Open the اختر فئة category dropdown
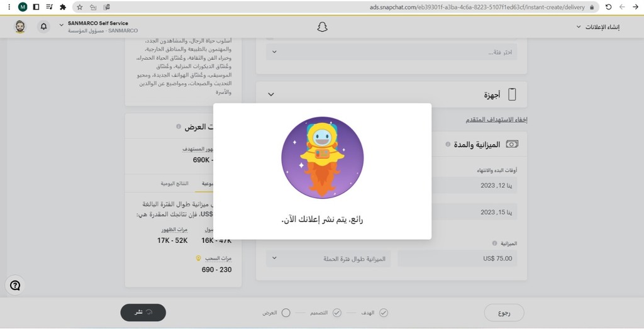The width and height of the screenshot is (644, 329). pyautogui.click(x=391, y=52)
